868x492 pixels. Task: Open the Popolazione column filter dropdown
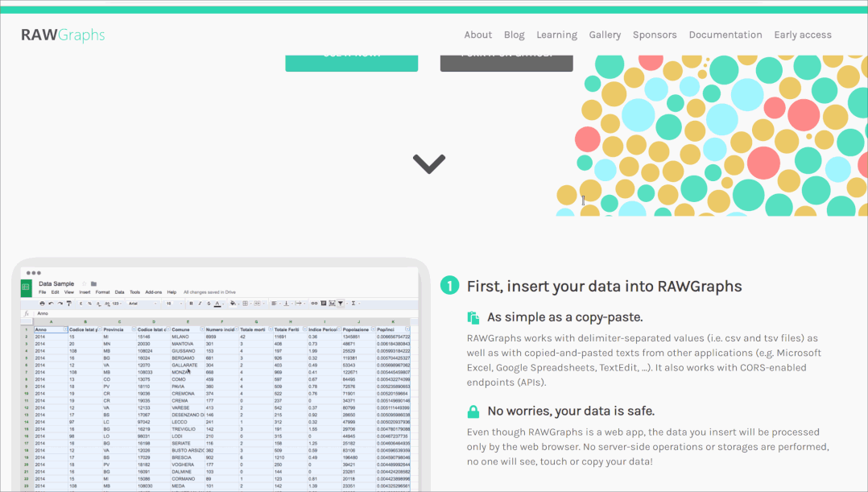[x=373, y=329]
